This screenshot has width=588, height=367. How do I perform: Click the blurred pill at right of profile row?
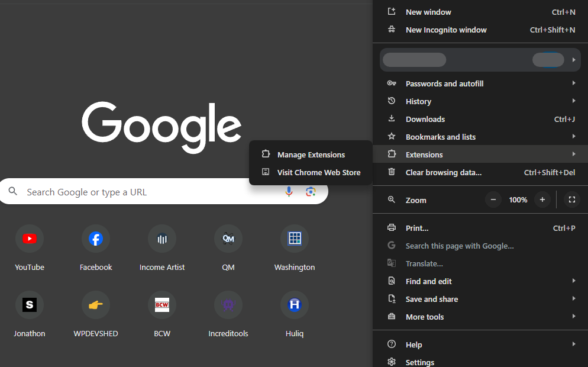click(x=548, y=60)
